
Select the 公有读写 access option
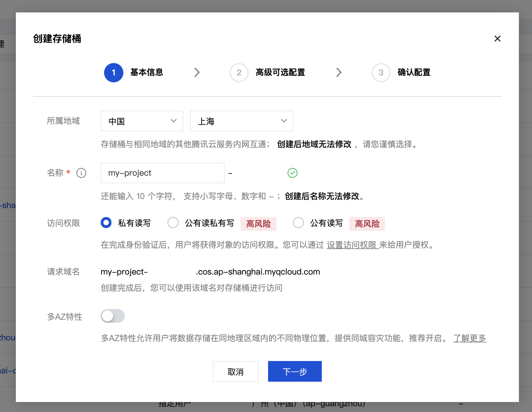298,223
